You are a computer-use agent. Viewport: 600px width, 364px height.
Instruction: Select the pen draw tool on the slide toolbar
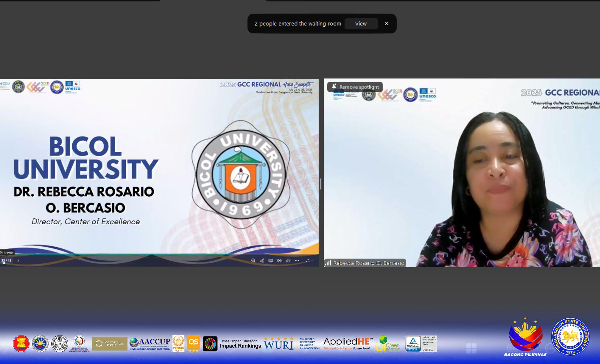(262, 261)
